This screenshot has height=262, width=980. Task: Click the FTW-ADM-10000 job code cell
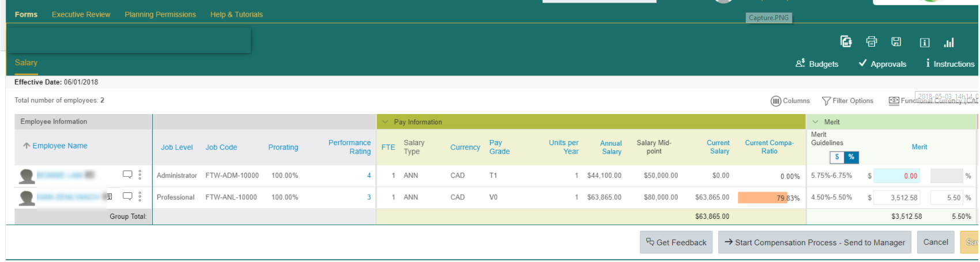(x=232, y=176)
